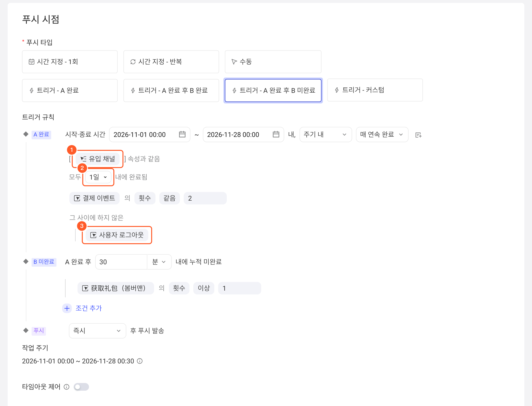Open the 1일 period dropdown
The image size is (532, 406).
98,177
